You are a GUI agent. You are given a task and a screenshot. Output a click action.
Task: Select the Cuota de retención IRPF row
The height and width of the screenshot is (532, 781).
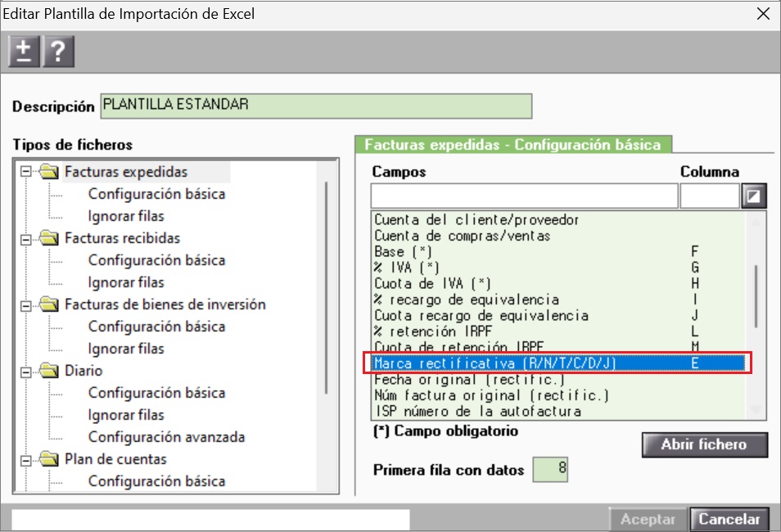point(558,347)
